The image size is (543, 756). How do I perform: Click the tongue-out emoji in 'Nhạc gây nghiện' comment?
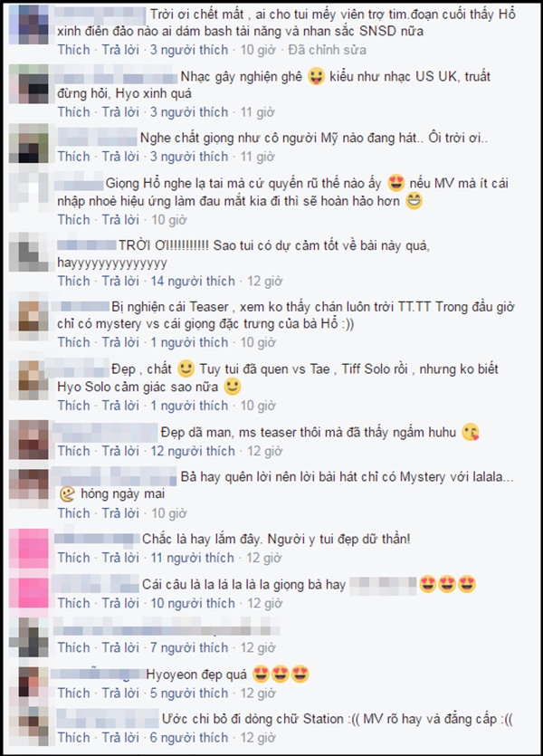[x=316, y=77]
